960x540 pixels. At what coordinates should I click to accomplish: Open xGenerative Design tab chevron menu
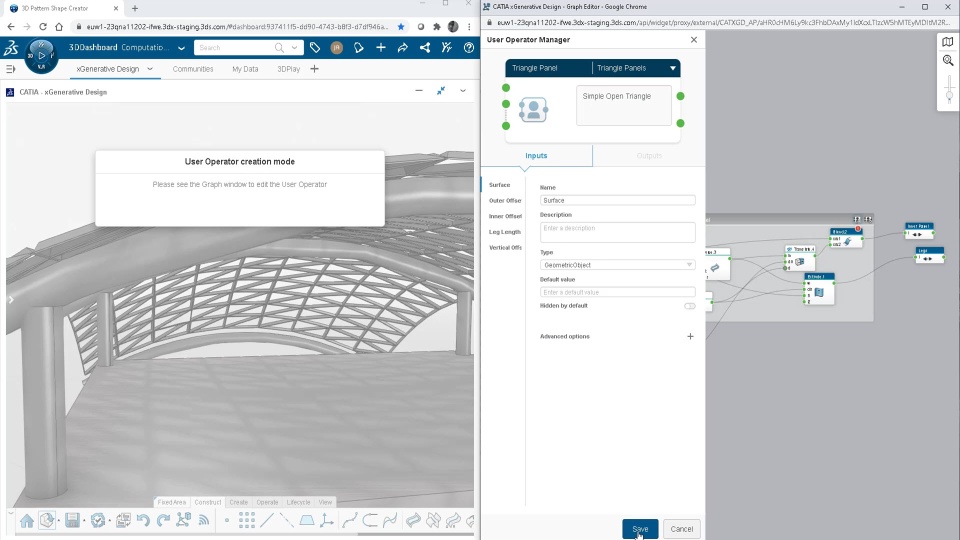coord(149,69)
